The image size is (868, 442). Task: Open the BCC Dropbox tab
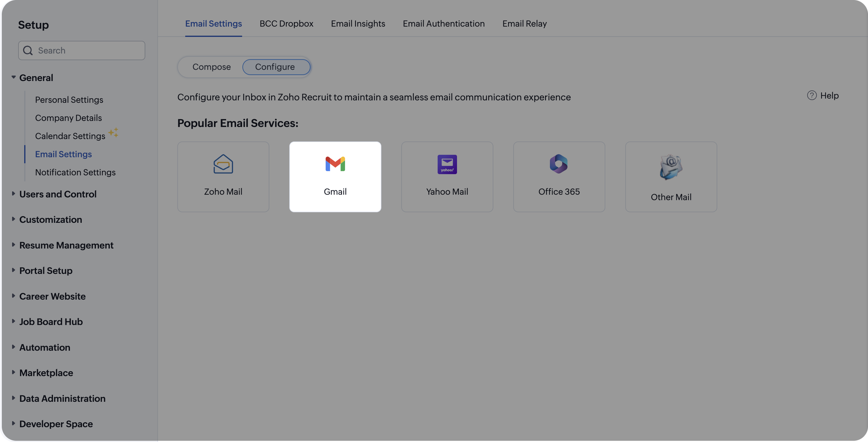[x=286, y=24]
